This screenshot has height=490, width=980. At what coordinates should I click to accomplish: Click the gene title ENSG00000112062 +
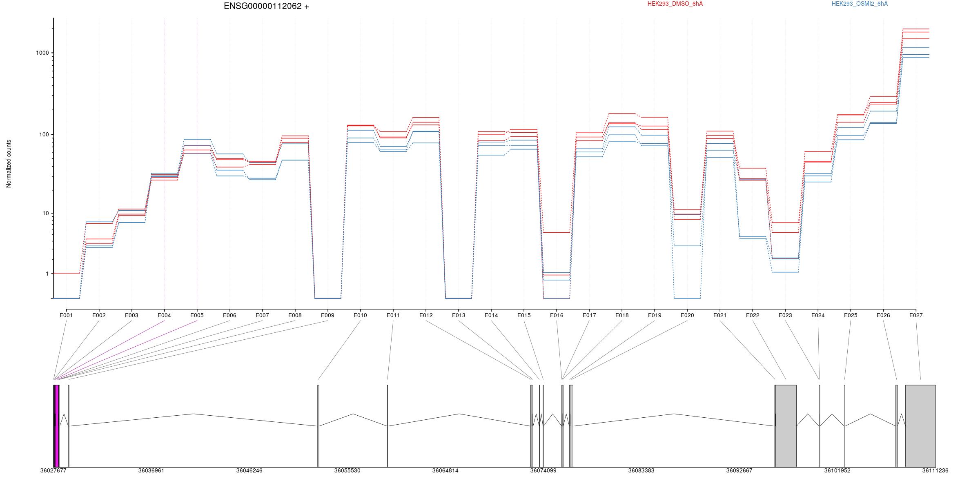point(266,6)
